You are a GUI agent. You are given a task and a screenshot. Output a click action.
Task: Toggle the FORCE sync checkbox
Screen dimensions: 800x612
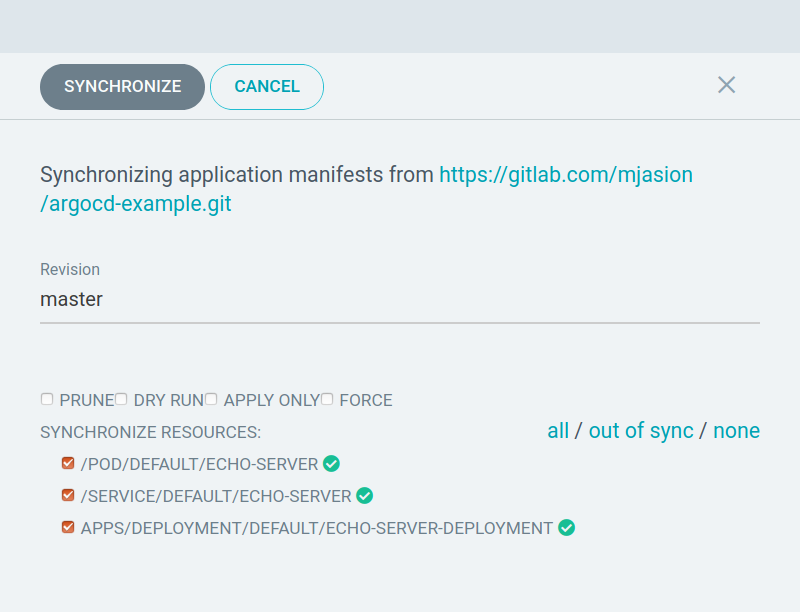[x=327, y=399]
